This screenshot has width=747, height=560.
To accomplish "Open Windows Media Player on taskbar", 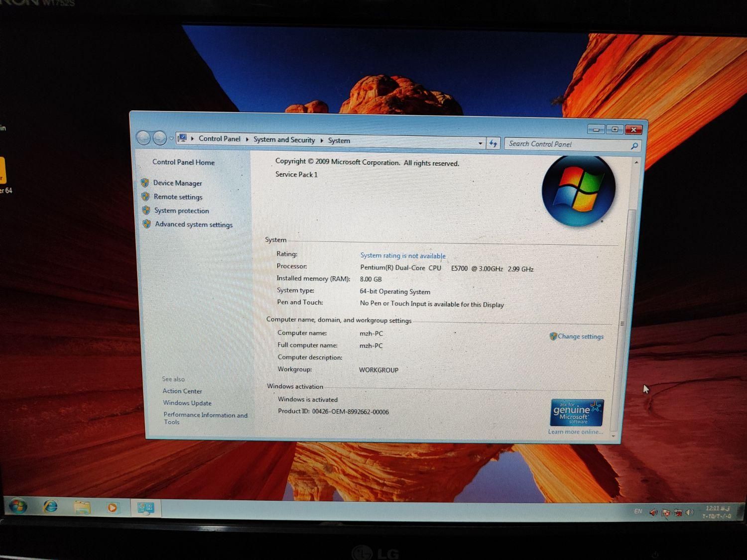I will tap(113, 508).
